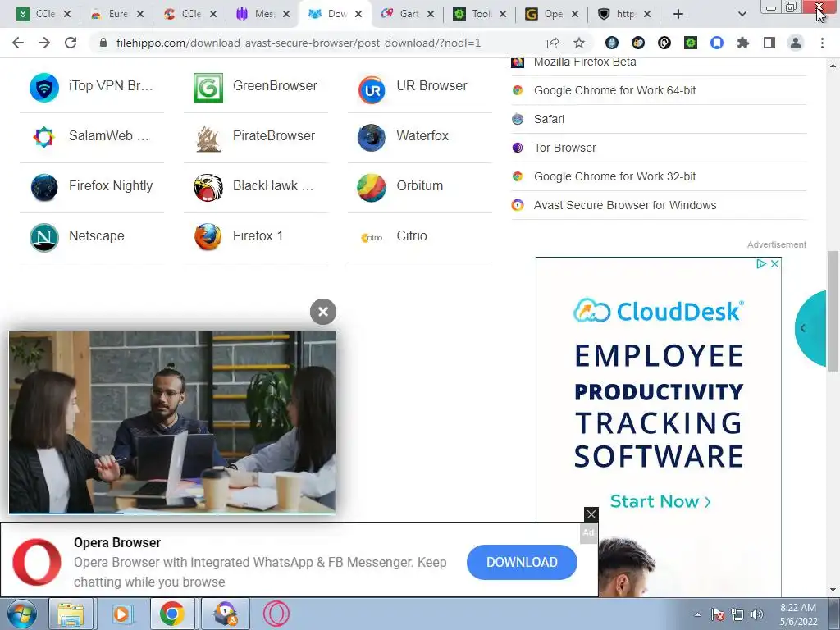Show hidden tray icons arrow
The image size is (840, 630).
[697, 614]
